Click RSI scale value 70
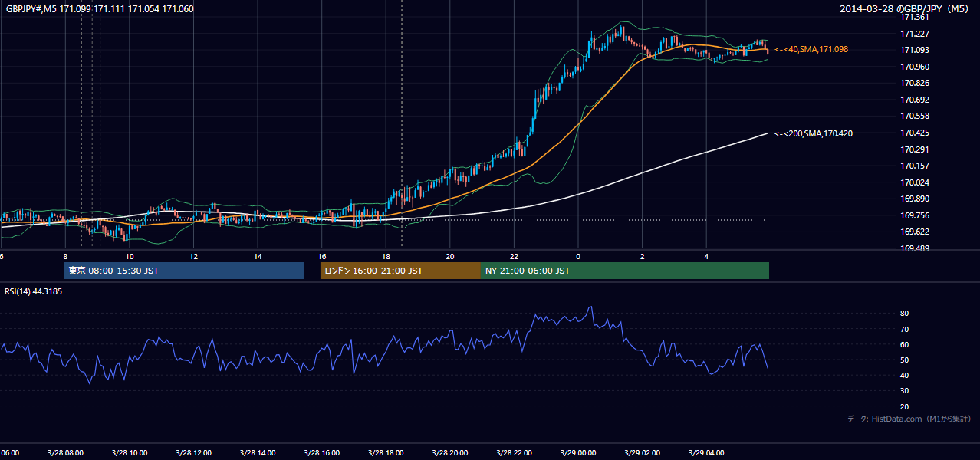Image resolution: width=980 pixels, height=460 pixels. click(905, 329)
